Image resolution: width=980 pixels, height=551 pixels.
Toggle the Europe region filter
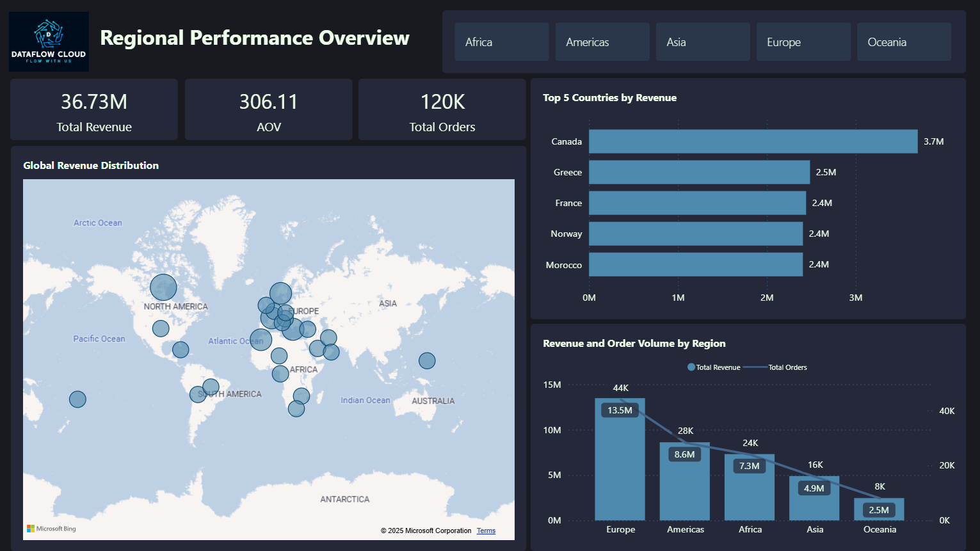click(803, 42)
